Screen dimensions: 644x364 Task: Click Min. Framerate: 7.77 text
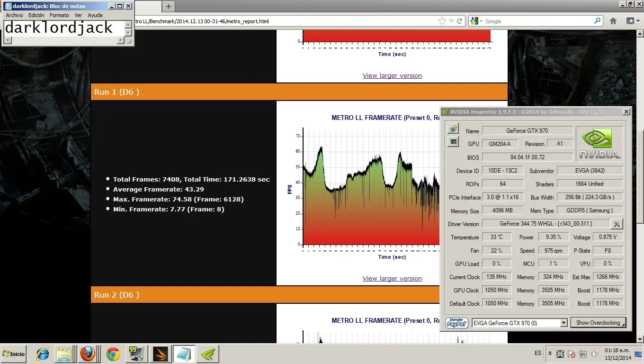[x=169, y=209]
